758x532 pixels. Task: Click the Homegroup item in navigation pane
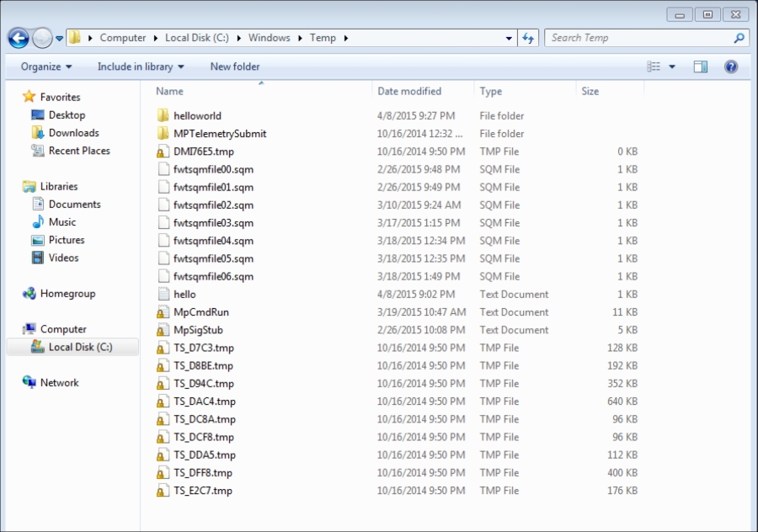click(67, 294)
